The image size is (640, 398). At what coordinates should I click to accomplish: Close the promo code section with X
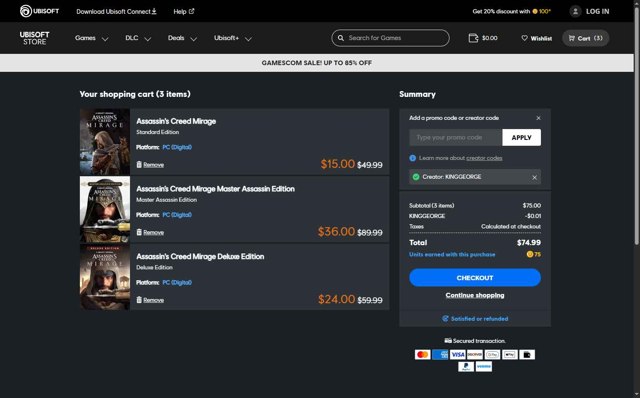tap(538, 118)
